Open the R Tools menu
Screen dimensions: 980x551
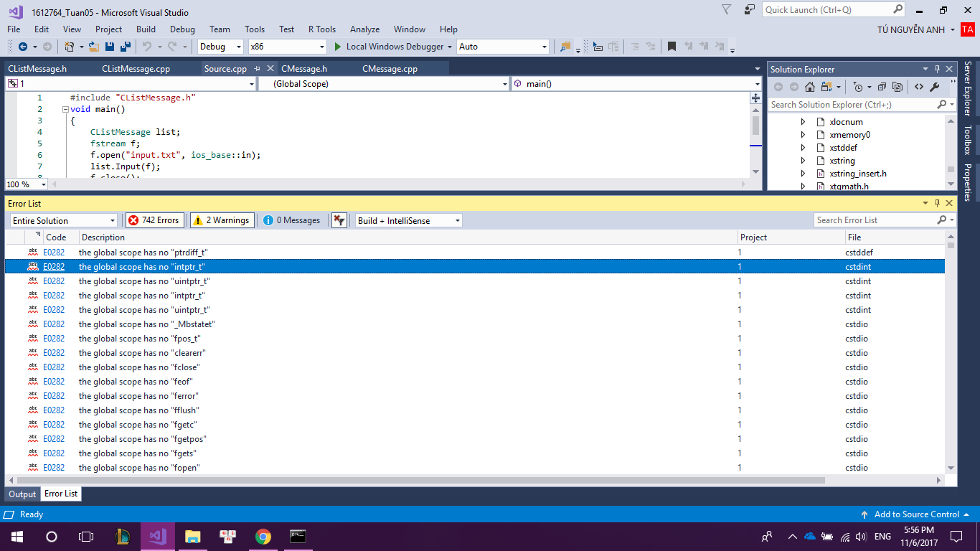click(322, 29)
